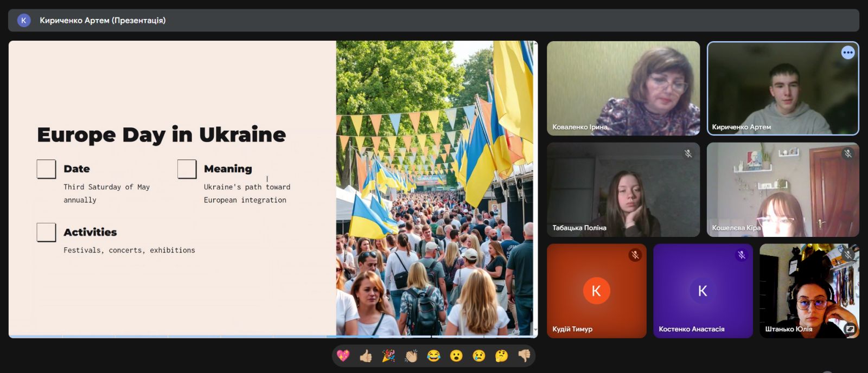The width and height of the screenshot is (868, 373).
Task: Click muted mic icon on Кудій Тимур tile
Action: coord(635,255)
